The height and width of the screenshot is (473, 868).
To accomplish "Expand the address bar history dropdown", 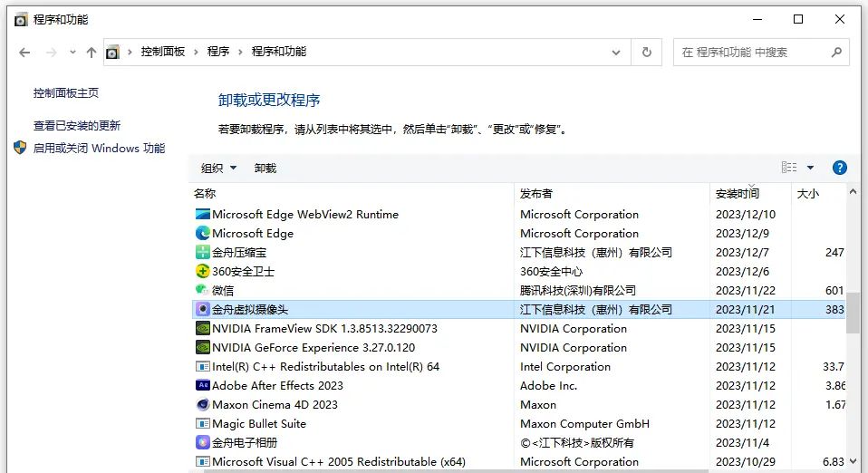I will click(x=616, y=52).
